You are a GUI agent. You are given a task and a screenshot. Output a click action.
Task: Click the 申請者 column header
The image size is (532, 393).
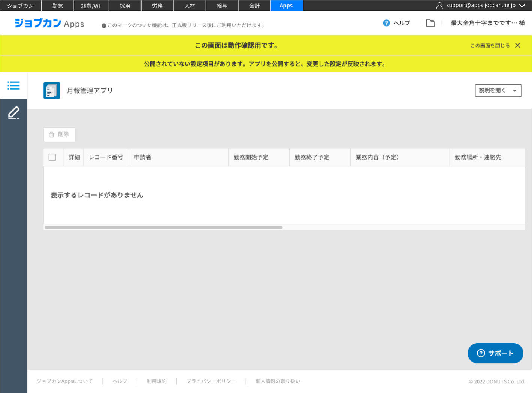tap(143, 157)
